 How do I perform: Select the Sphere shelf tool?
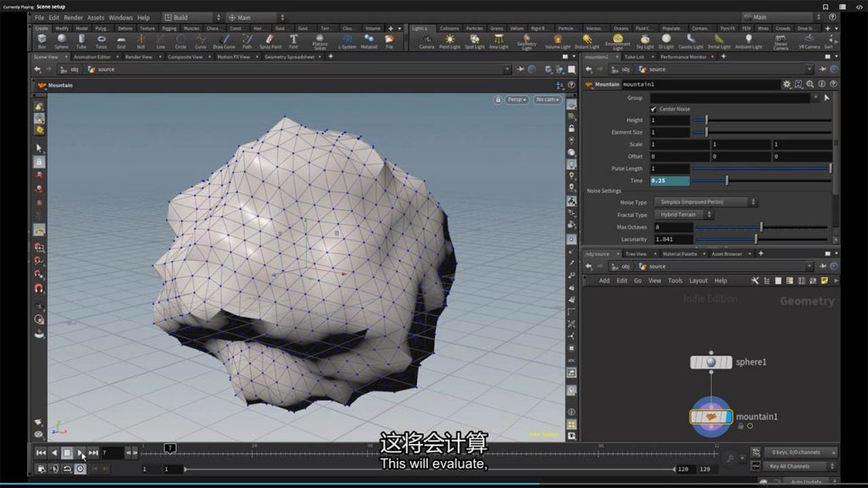(61, 41)
